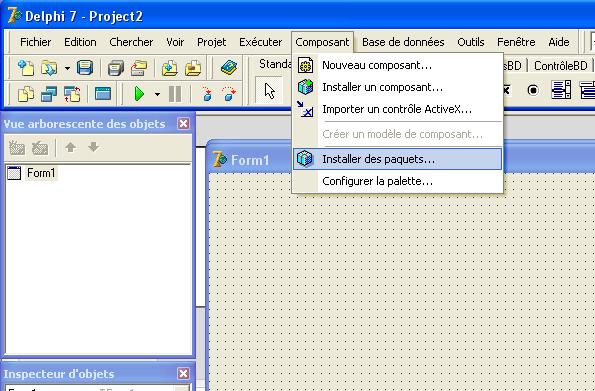Click the Pause toolbar icon
The height and width of the screenshot is (391, 595).
point(175,93)
